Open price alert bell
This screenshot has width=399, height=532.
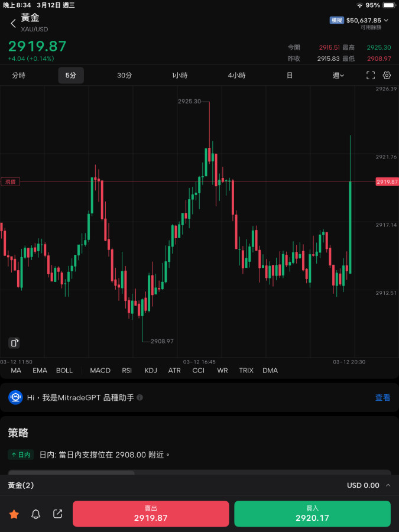click(x=36, y=514)
